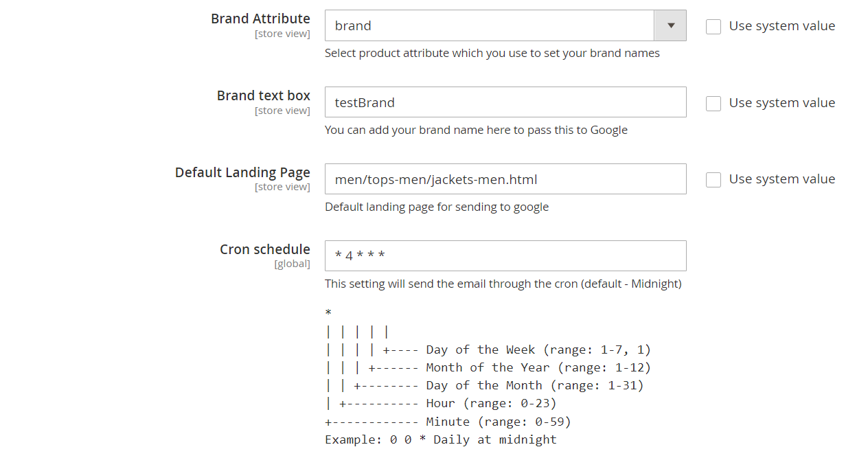The width and height of the screenshot is (868, 469).
Task: Click the 'Default Landing Page' field label
Action: (x=242, y=172)
